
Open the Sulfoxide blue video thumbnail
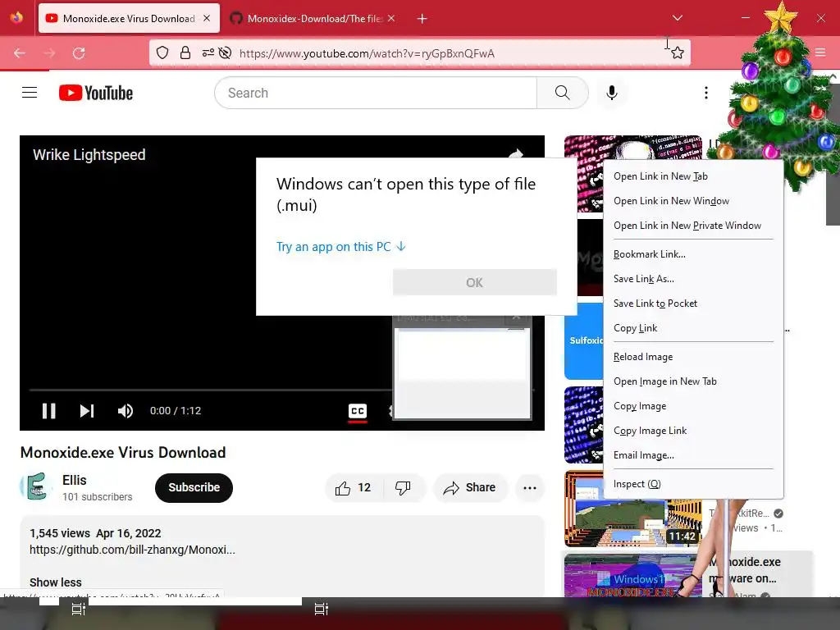[x=584, y=340]
